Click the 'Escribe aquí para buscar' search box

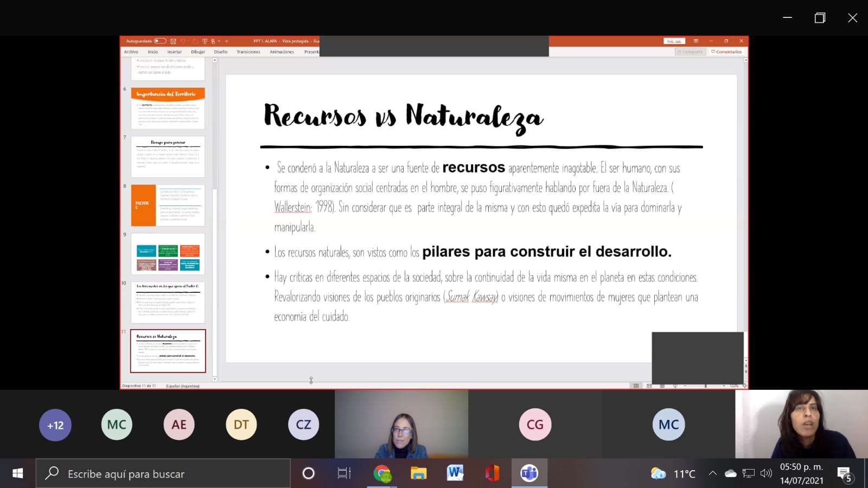click(x=163, y=473)
